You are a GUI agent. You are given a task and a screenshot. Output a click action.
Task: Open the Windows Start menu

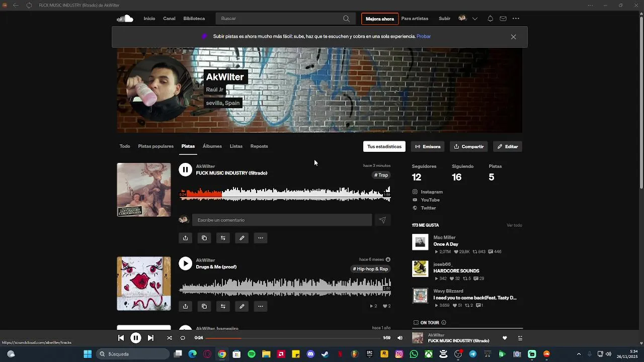pyautogui.click(x=88, y=354)
